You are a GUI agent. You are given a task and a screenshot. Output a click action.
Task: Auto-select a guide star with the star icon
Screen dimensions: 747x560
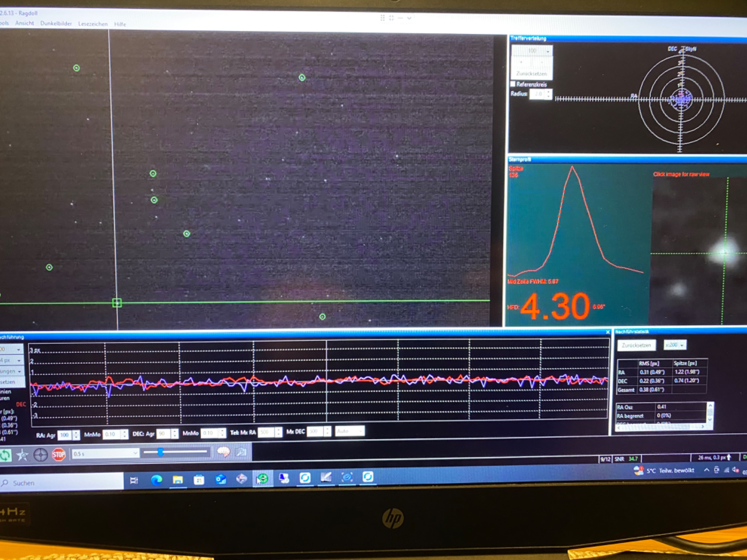pos(23,455)
